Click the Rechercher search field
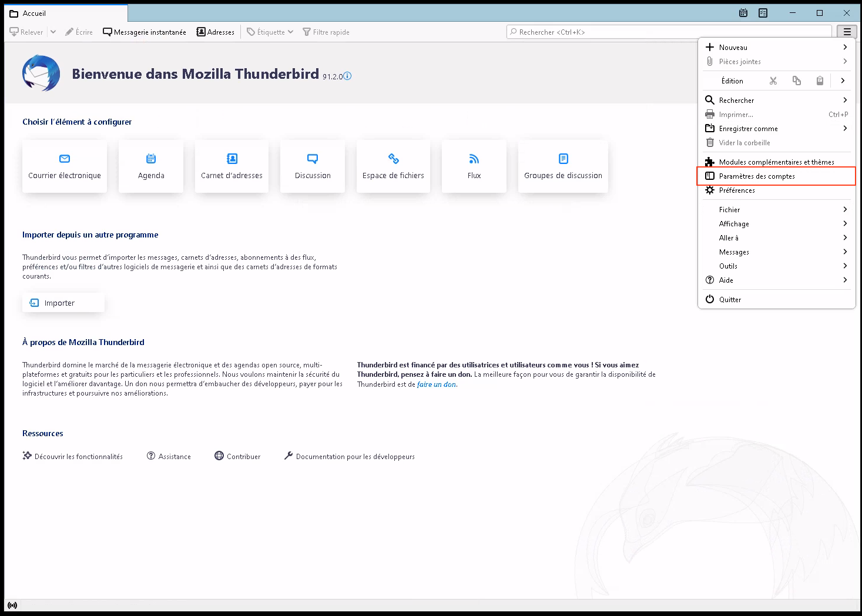 [670, 32]
